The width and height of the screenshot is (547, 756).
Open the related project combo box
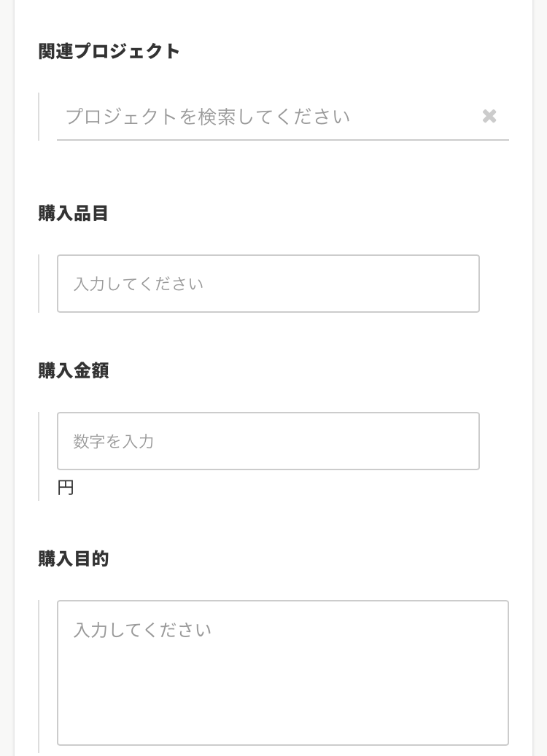(x=263, y=117)
